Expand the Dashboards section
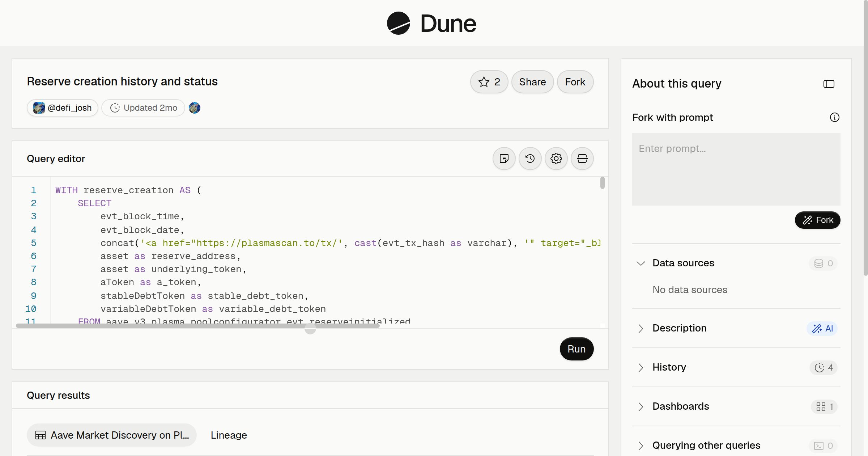Viewport: 868px width, 456px height. [641, 406]
